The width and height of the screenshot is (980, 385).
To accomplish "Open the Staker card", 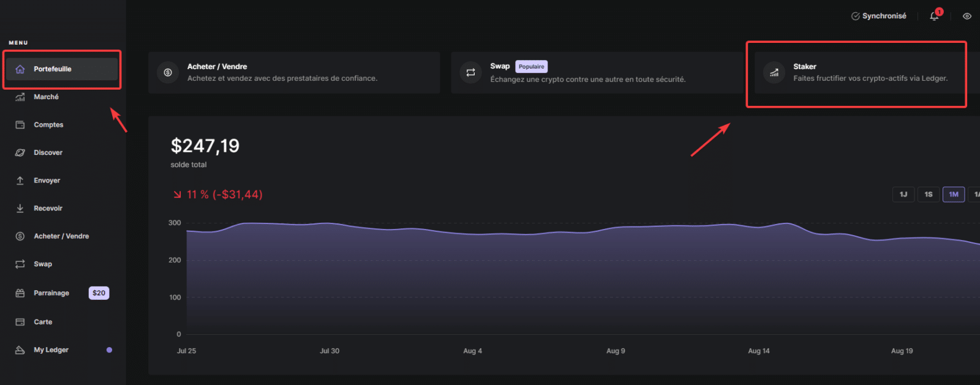I will [x=858, y=72].
